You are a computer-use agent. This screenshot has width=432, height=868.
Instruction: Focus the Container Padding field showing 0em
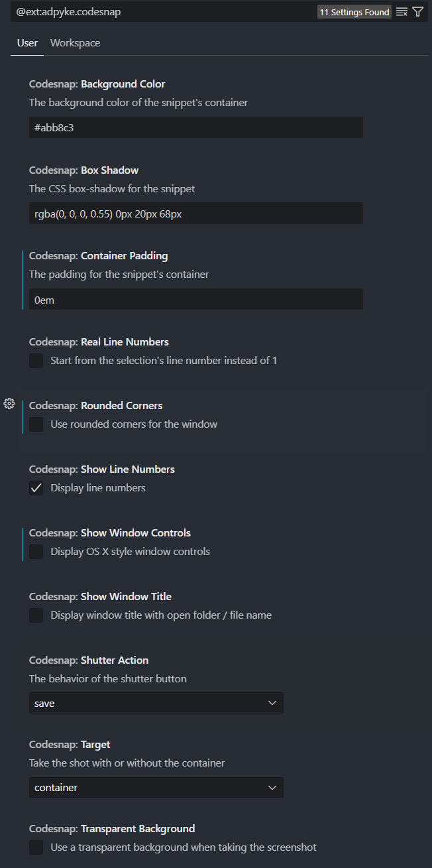pyautogui.click(x=196, y=299)
